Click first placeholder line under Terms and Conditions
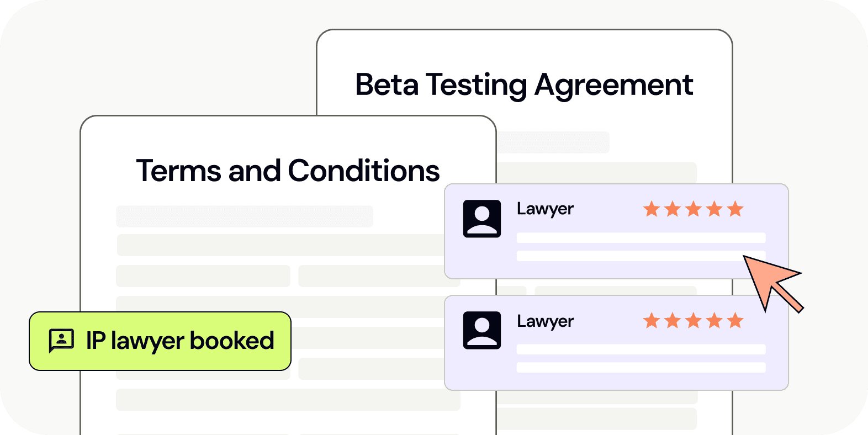Image resolution: width=868 pixels, height=435 pixels. click(245, 216)
